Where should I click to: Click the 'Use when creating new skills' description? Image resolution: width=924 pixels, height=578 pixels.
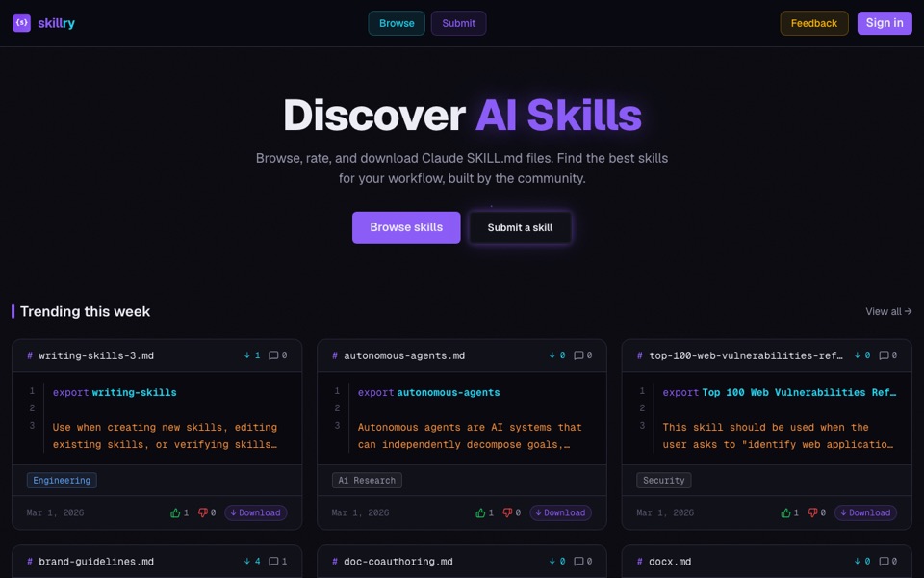tap(165, 435)
